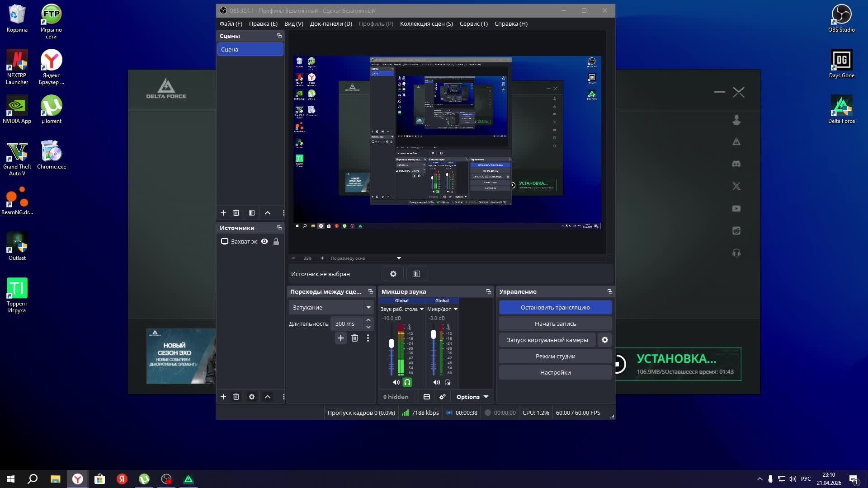
Task: Open the Файл menu
Action: coord(231,23)
